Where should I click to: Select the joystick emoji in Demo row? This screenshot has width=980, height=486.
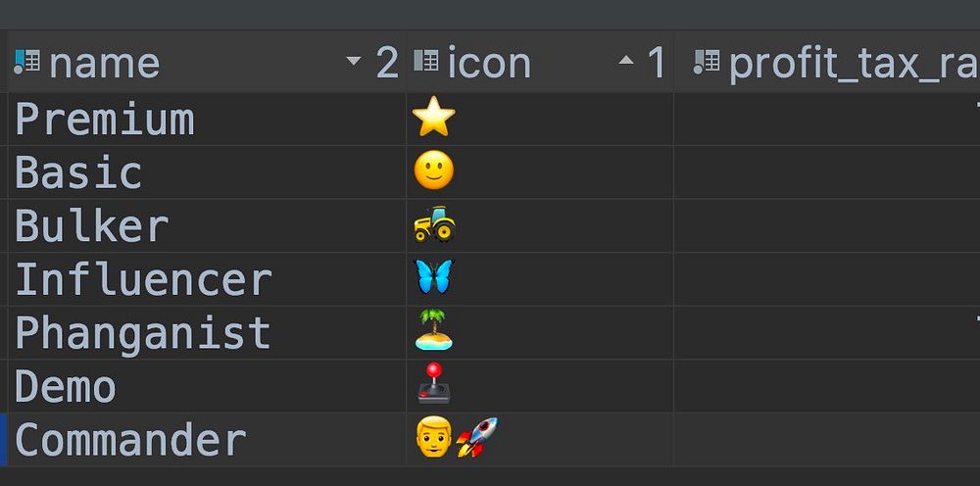[x=434, y=383]
